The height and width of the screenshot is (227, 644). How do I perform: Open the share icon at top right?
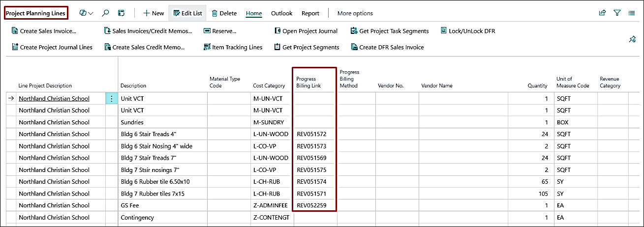click(x=602, y=13)
